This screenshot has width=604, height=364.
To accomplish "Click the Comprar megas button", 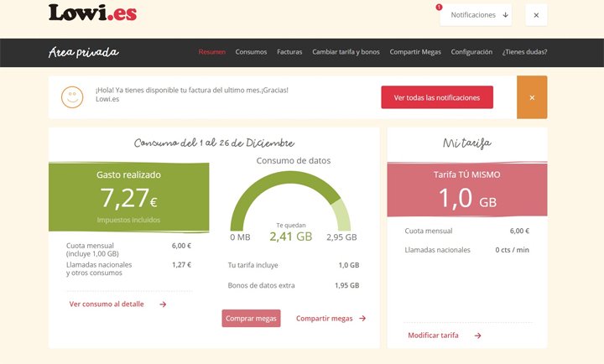I will 251,319.
